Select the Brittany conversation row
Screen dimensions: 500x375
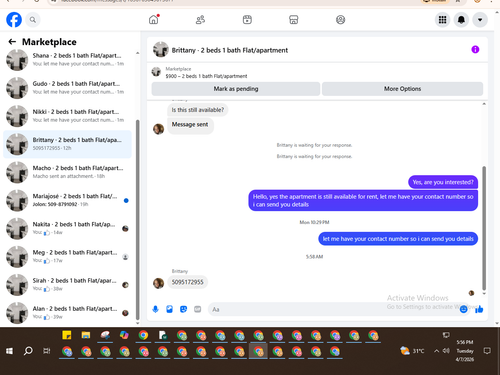(68, 144)
